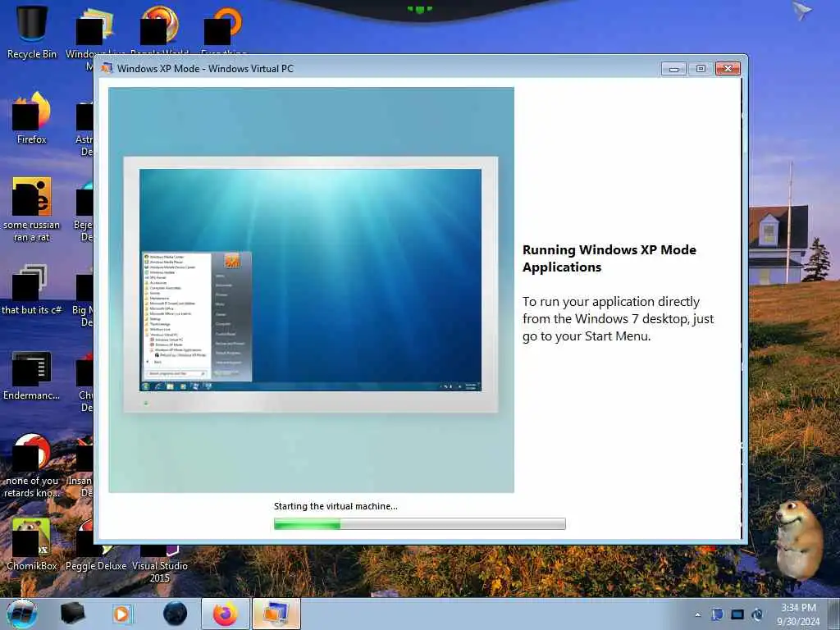Image resolution: width=840 pixels, height=630 pixels.
Task: Restore down the Windows XP Mode window
Action: [701, 69]
